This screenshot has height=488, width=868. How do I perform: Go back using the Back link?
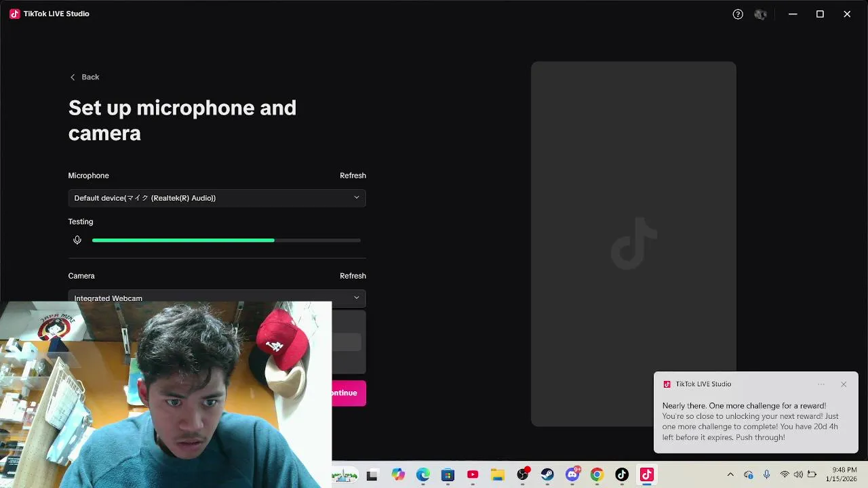pyautogui.click(x=85, y=77)
